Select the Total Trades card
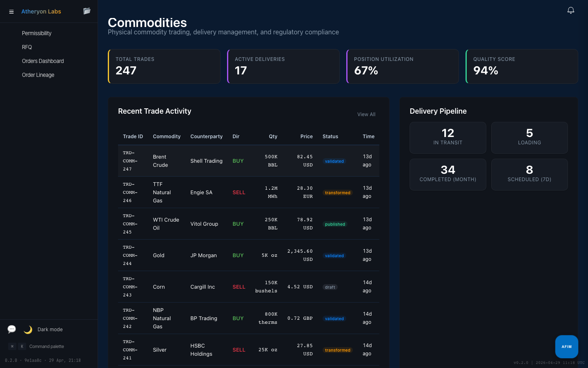Image resolution: width=588 pixels, height=368 pixels. 164,66
